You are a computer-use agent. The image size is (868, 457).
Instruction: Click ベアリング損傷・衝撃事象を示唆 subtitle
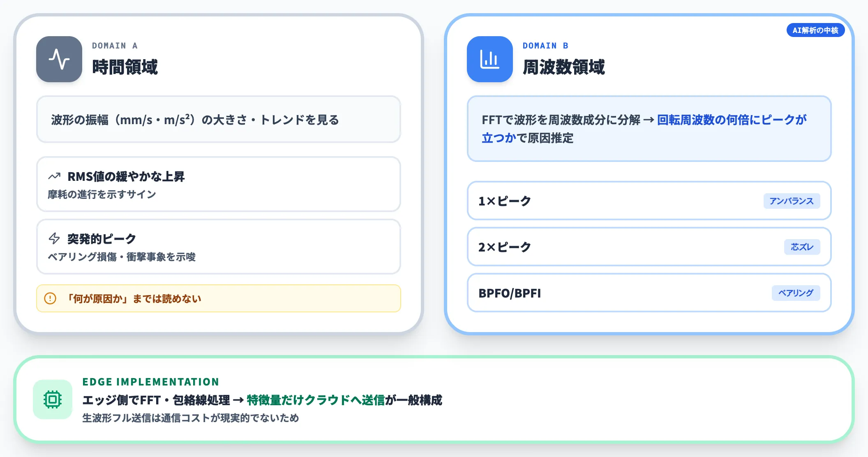point(122,257)
